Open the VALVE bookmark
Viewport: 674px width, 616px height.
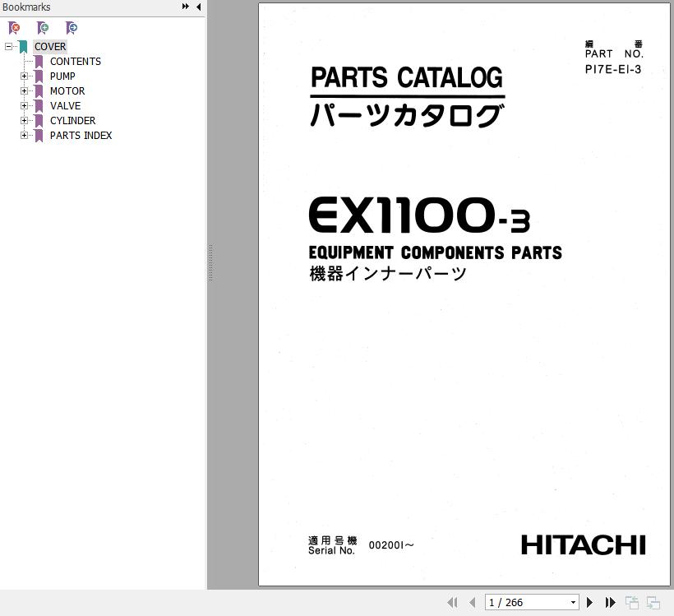(65, 106)
